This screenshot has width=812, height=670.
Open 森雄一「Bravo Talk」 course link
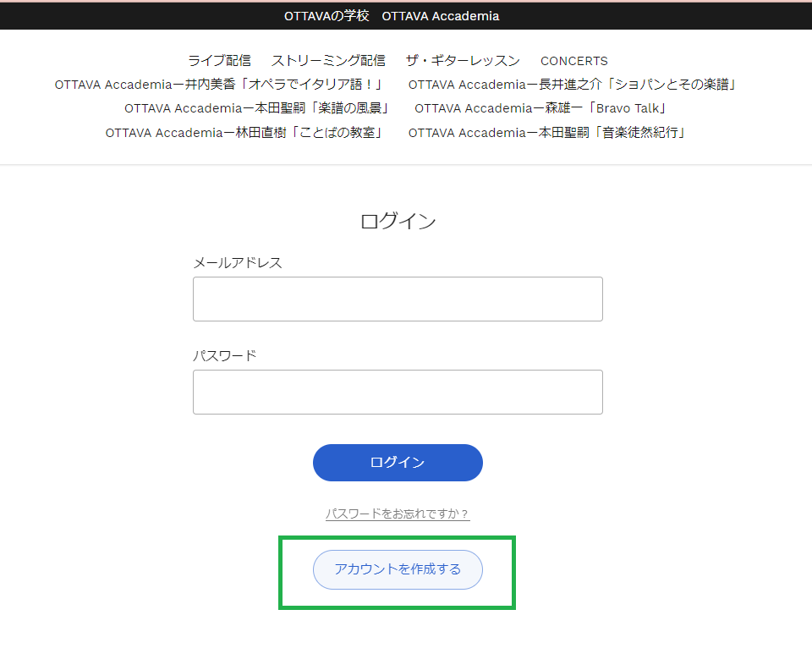pyautogui.click(x=540, y=108)
